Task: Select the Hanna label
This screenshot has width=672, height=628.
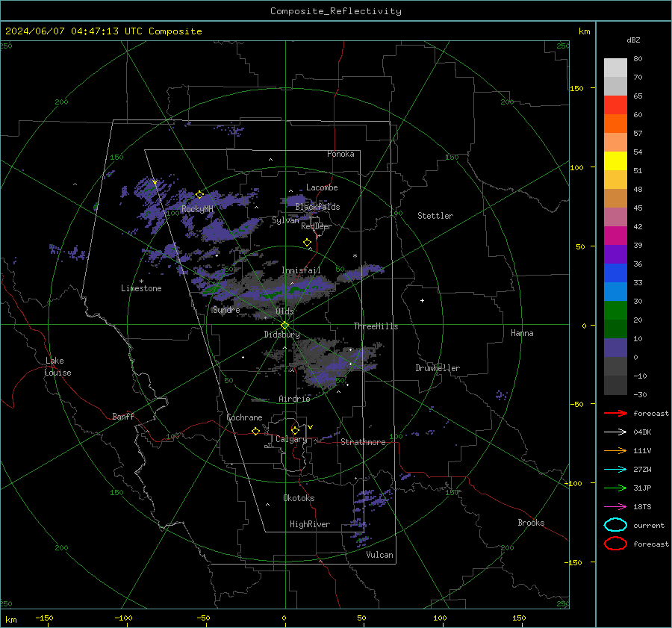Action: coord(522,333)
